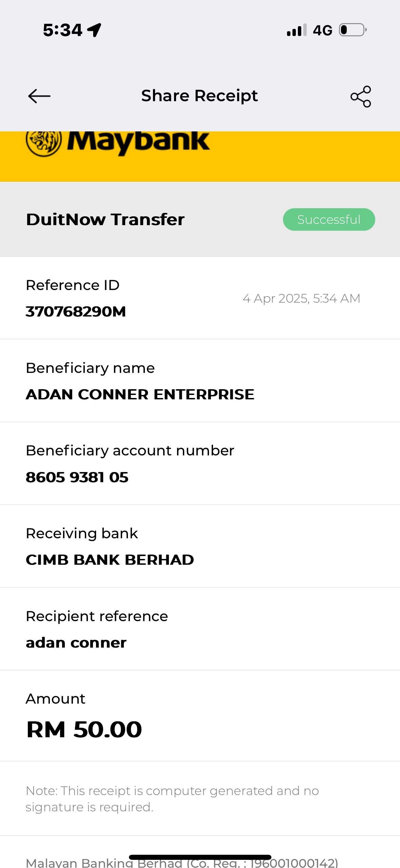Tap the cellular signal bars icon
This screenshot has height=868, width=400.
[297, 30]
